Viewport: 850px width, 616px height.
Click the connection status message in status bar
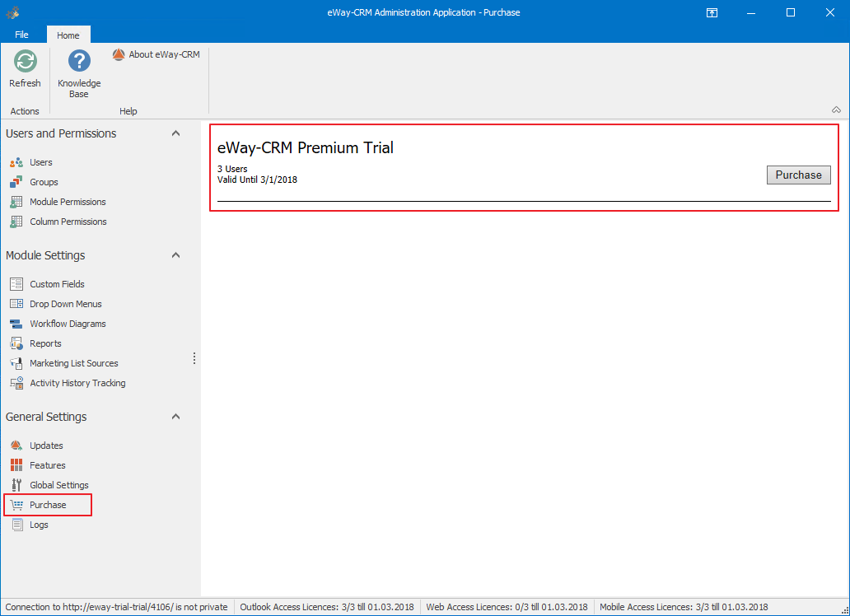point(117,607)
